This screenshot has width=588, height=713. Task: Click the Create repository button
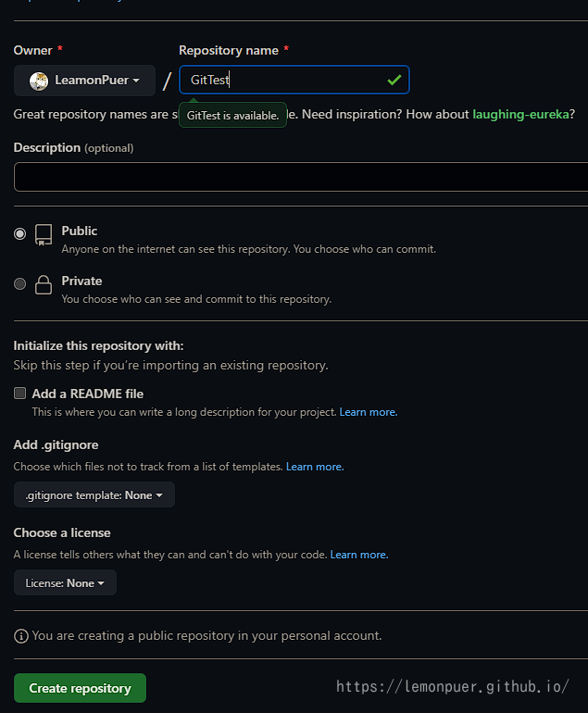tap(80, 688)
